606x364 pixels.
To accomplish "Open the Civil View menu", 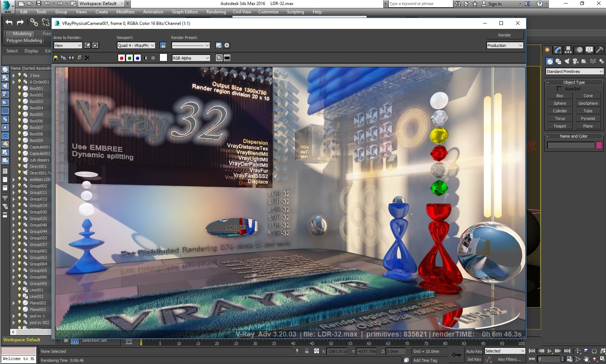I will [x=242, y=12].
